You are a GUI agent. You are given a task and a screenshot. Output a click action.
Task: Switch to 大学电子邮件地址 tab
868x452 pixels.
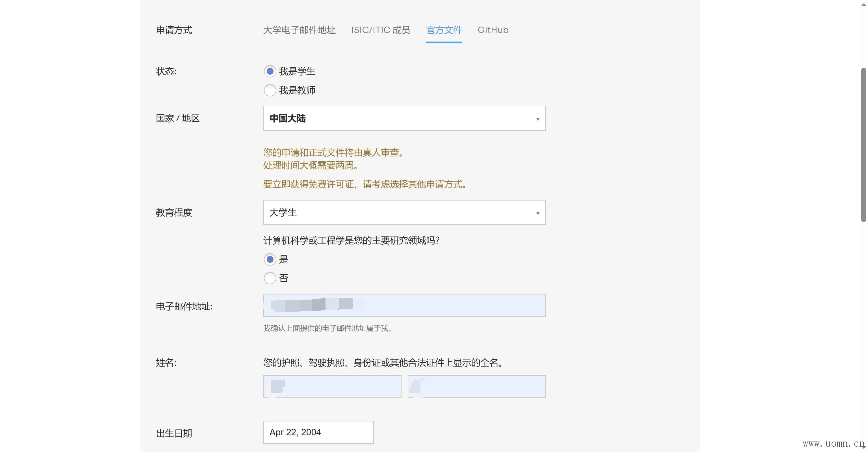tap(299, 30)
